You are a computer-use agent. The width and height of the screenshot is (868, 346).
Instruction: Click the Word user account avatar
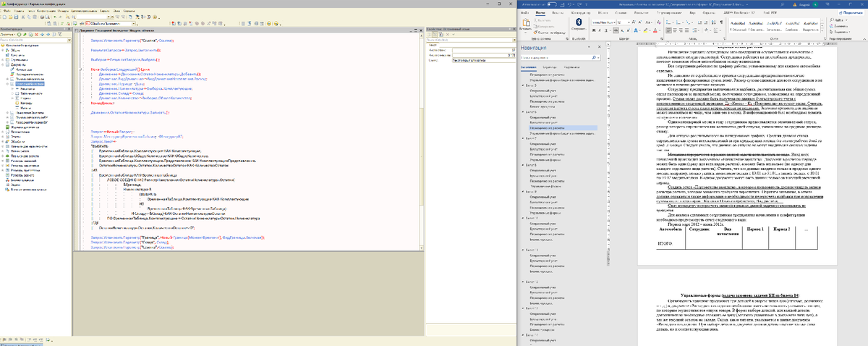(814, 4)
